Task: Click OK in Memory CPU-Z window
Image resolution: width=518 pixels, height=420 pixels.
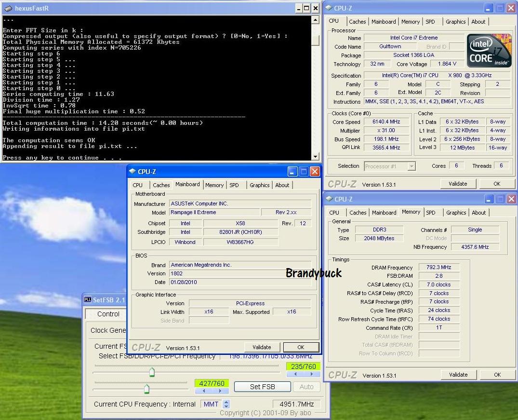Action: 497,375
